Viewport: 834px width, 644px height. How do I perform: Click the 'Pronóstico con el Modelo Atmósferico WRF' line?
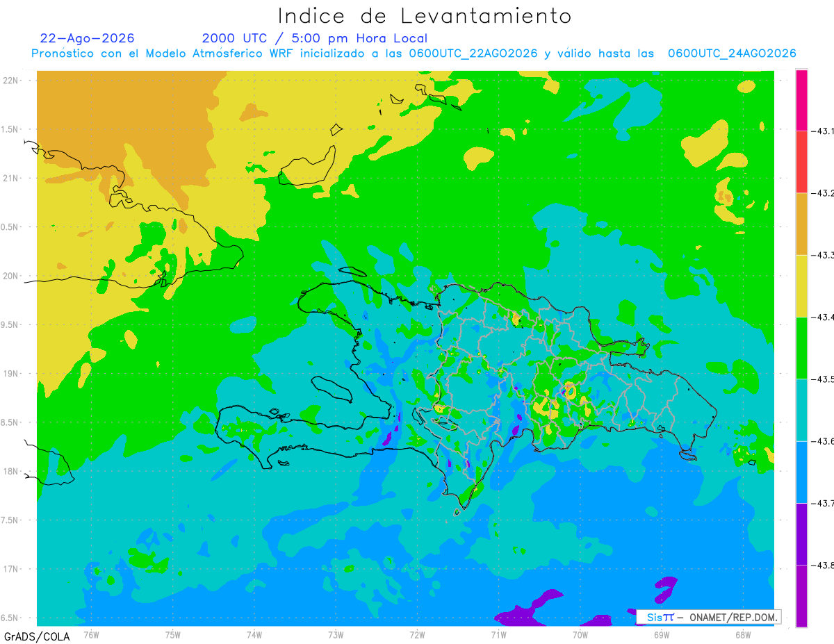pyautogui.click(x=414, y=53)
